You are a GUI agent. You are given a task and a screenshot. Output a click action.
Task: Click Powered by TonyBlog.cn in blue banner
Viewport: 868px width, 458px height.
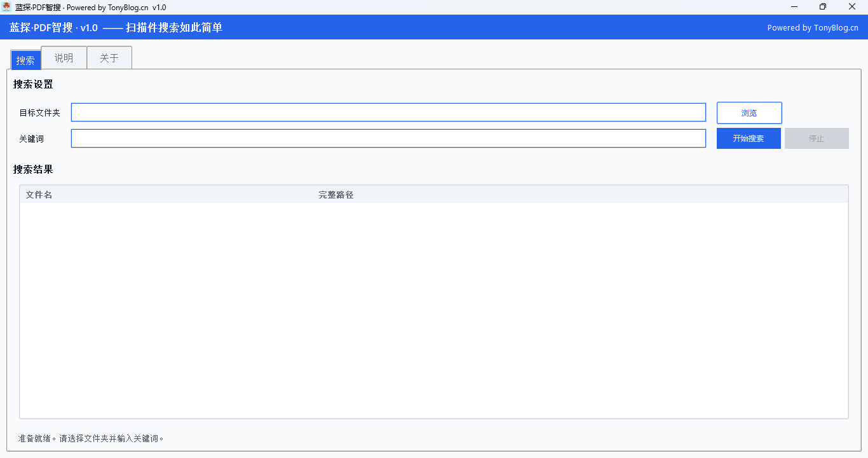coord(812,27)
